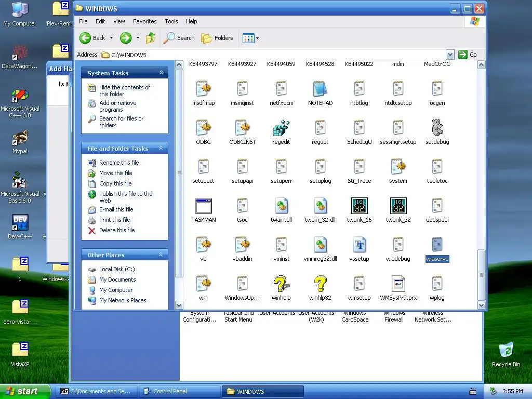Select the vssetup font file icon
Screen dimensions: 532x399
359,245
